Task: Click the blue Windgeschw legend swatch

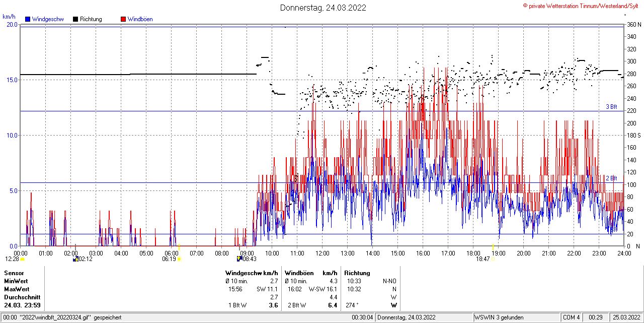Action: pyautogui.click(x=28, y=19)
